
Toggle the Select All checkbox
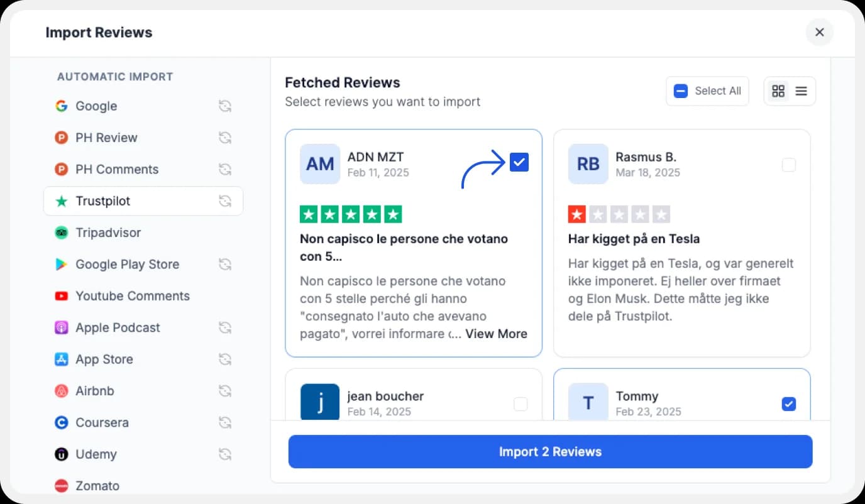pyautogui.click(x=680, y=90)
